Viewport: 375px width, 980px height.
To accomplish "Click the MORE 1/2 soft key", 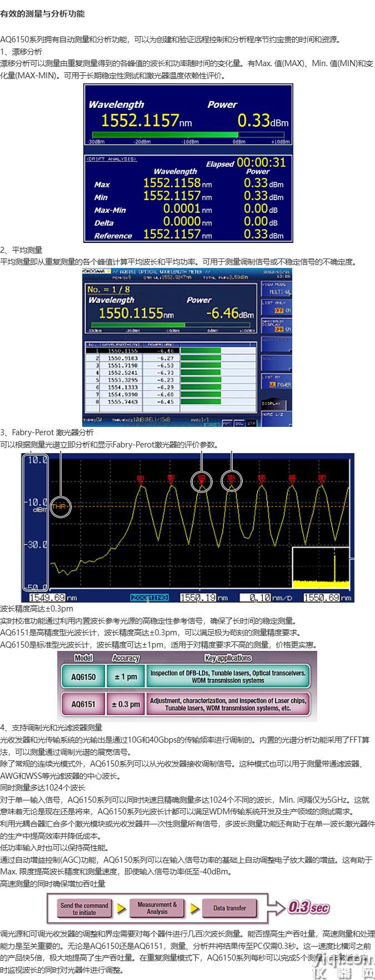I will (x=277, y=419).
